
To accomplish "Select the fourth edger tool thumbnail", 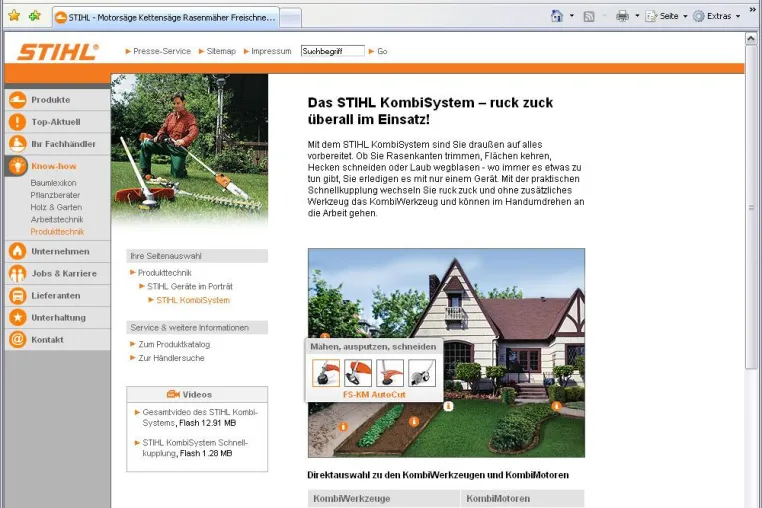I will pyautogui.click(x=422, y=373).
